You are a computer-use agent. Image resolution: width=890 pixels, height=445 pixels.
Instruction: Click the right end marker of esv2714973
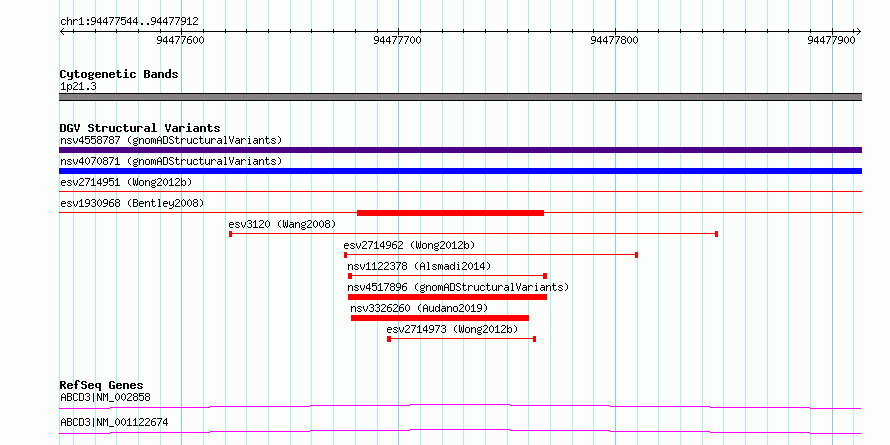535,339
